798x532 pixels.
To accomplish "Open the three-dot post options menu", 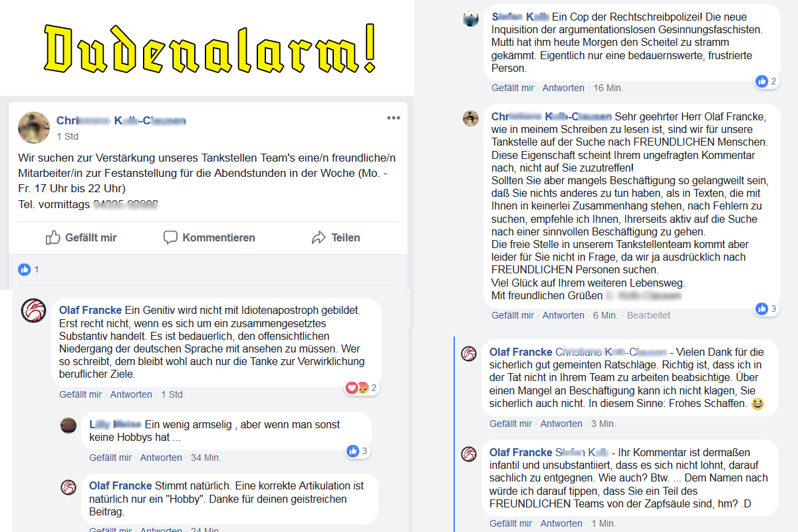I will tap(394, 118).
